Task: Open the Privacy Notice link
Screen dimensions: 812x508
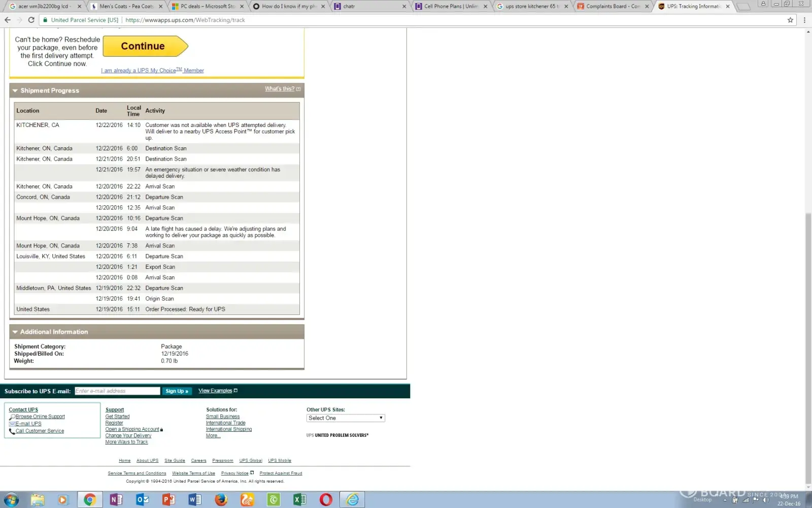Action: click(234, 473)
